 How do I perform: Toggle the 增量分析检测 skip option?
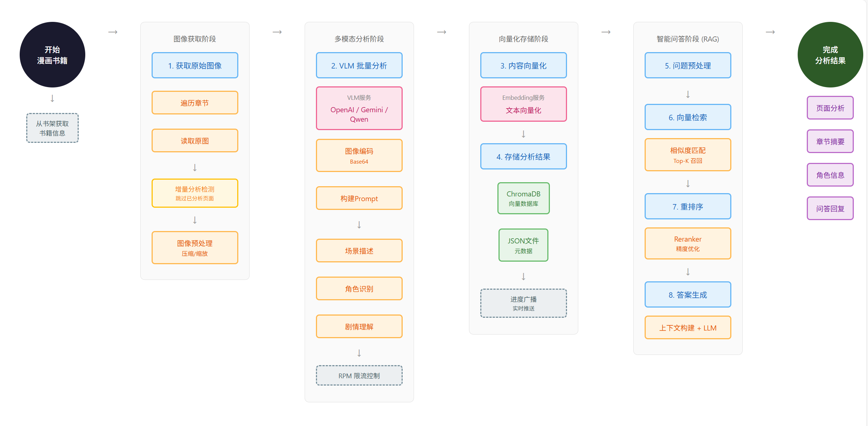click(x=195, y=193)
